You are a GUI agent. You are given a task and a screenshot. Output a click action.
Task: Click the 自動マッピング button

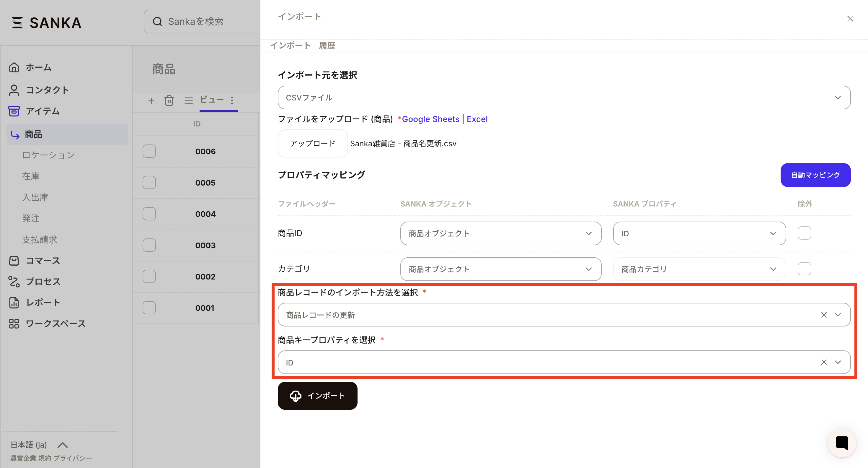click(815, 175)
